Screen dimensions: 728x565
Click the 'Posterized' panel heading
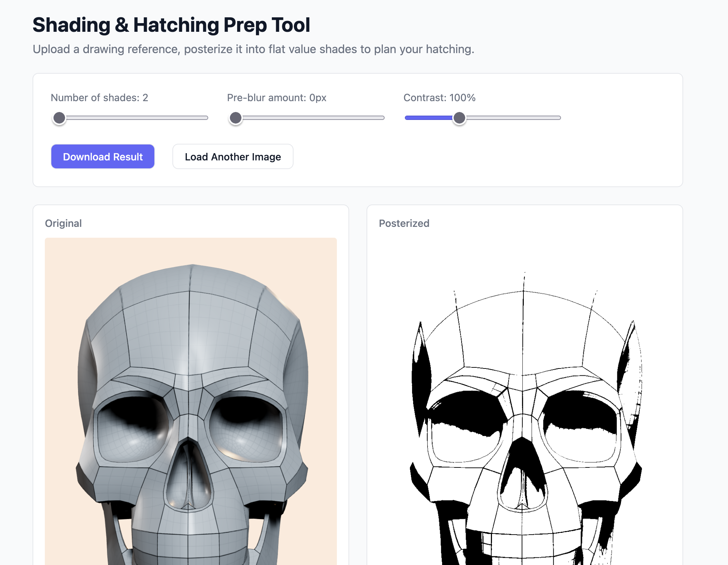[x=404, y=223]
